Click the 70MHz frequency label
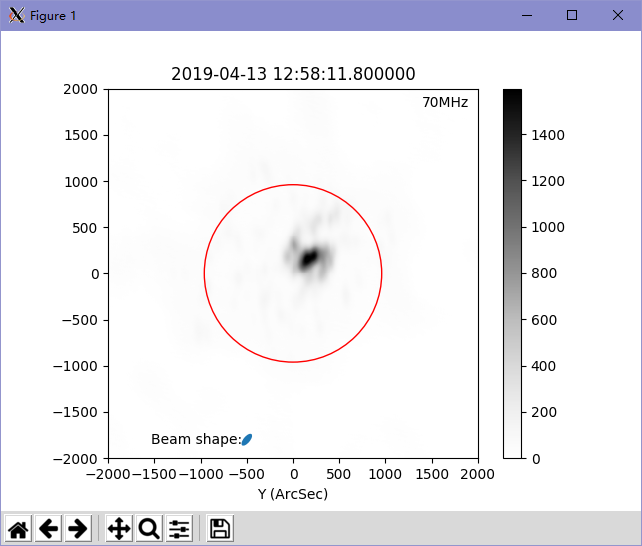Screen dimensions: 642x546 445,102
